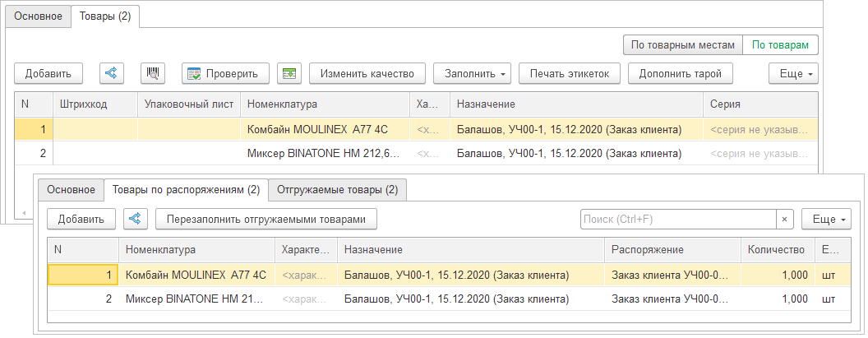Click the barcode scanner icon
Viewport: 868px width, 338px height.
(x=153, y=73)
